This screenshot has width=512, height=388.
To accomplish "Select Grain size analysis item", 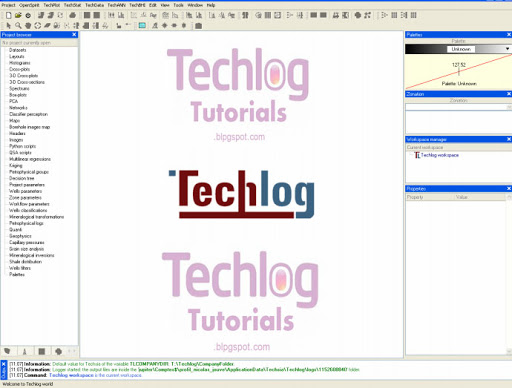I will coord(26,249).
